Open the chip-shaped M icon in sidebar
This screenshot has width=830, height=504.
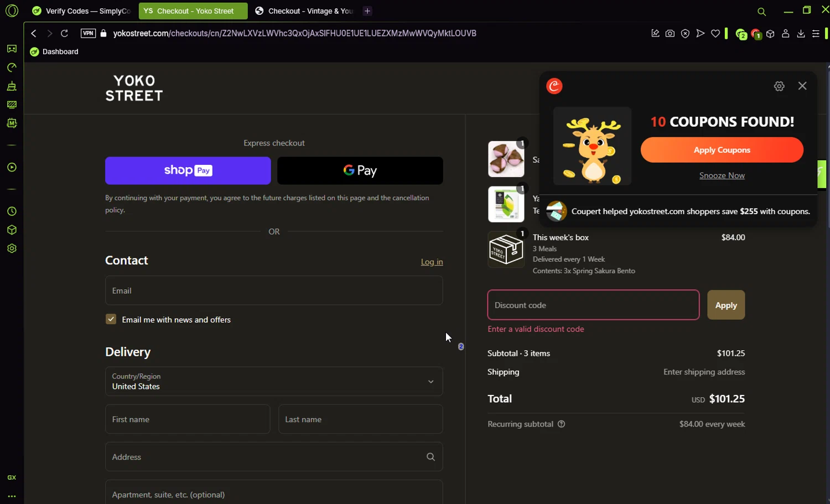click(x=12, y=123)
